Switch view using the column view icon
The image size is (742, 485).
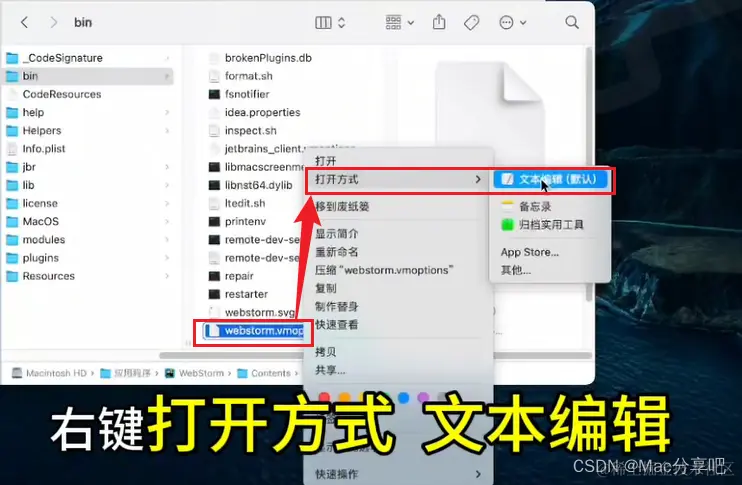(x=323, y=22)
